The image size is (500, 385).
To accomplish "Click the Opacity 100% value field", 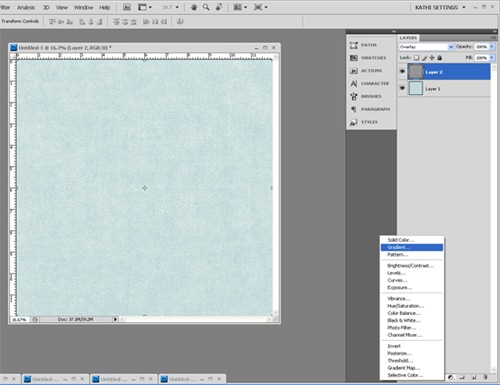I will [482, 47].
